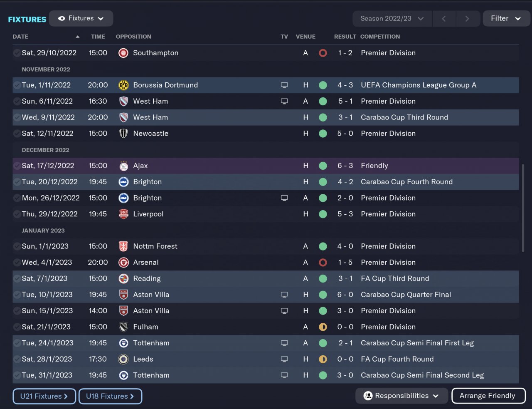The image size is (532, 409).
Task: Click the Newcastle club crest
Action: pyautogui.click(x=123, y=134)
